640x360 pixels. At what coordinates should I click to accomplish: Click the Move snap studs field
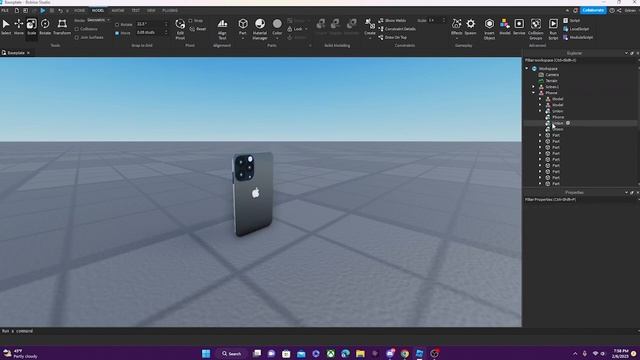click(152, 32)
